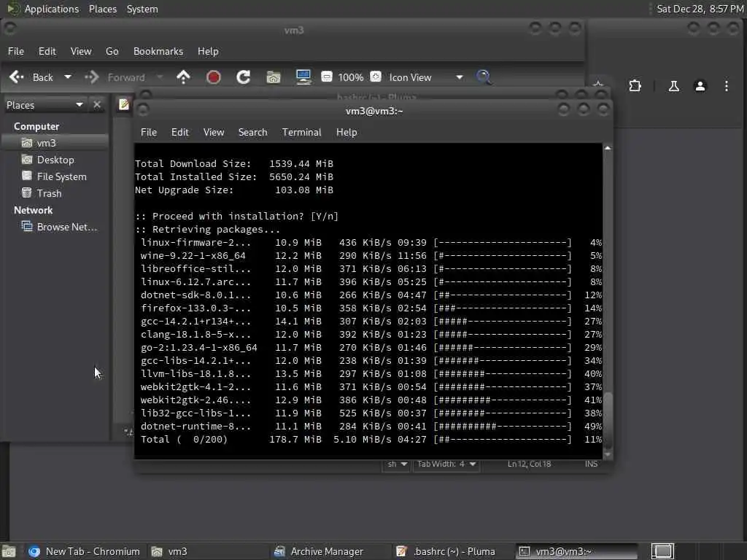Click workspace switcher in bottom panel
747x560 pixels.
point(662,551)
